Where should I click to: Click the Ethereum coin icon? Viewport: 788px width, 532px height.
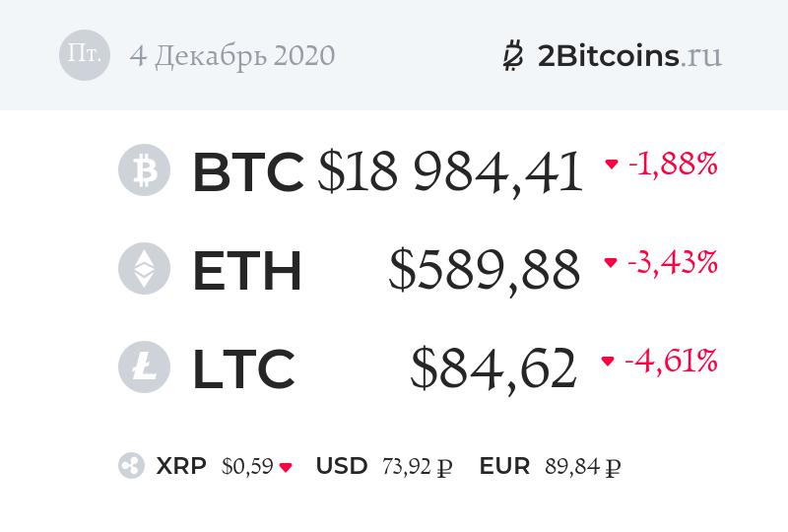click(144, 269)
